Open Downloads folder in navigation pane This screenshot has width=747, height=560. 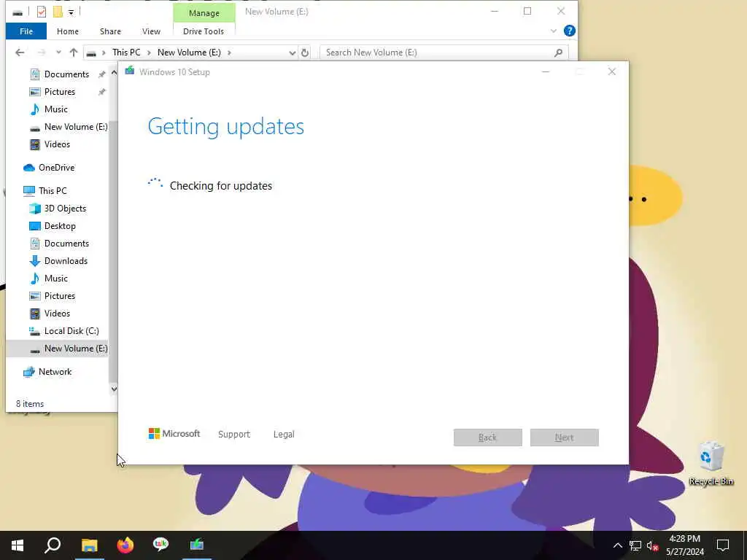(x=66, y=261)
